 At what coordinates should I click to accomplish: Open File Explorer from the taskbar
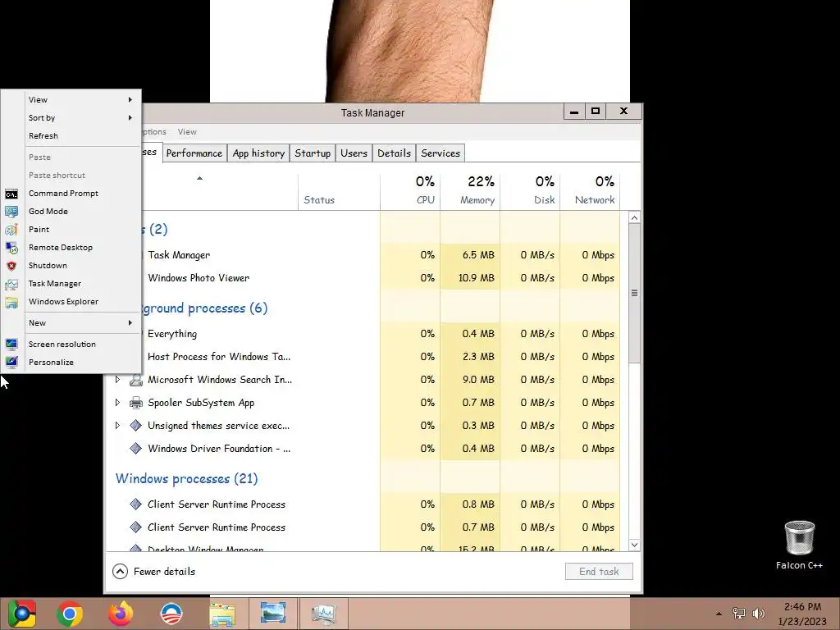[222, 614]
